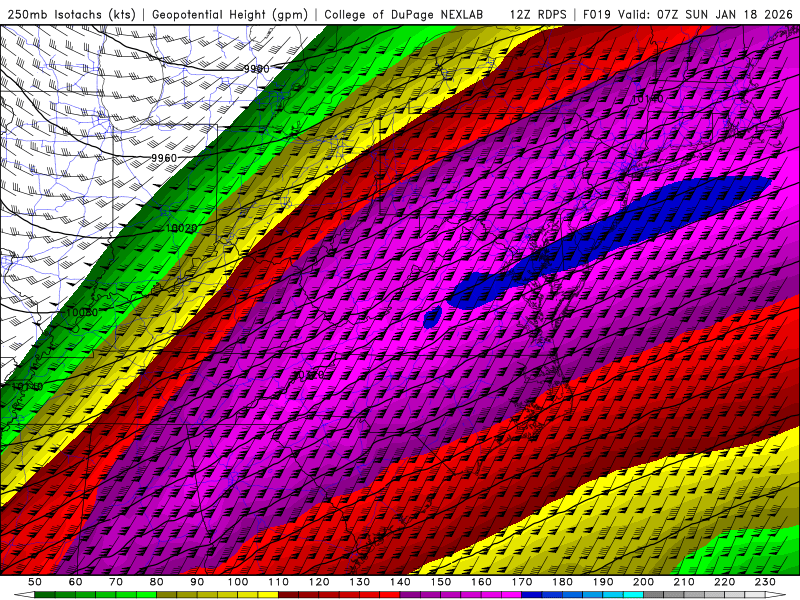Click the color bar value 180
The height and width of the screenshot is (600, 800).
point(562,582)
